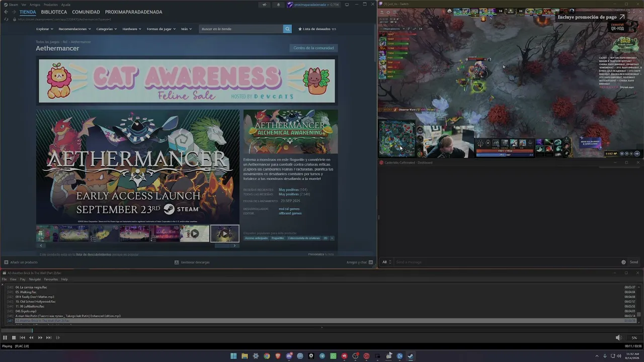644x362 pixels.
Task: Open File Explorer from taskbar
Action: tap(245, 356)
